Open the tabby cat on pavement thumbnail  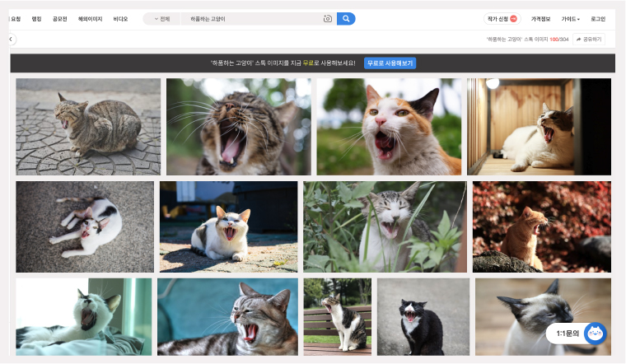88,127
